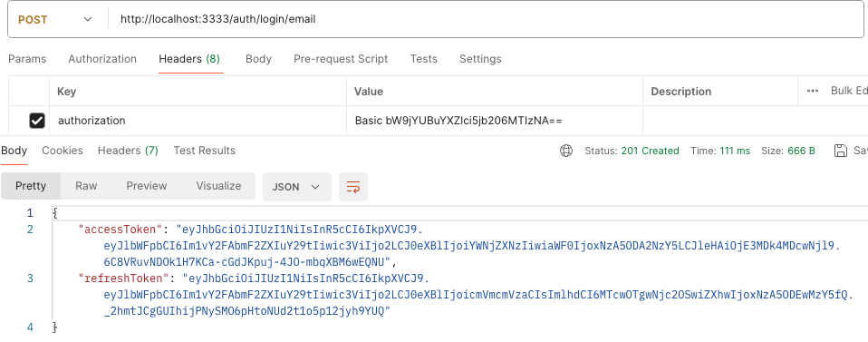Switch to Raw response view
Viewport: 868px width, 342px height.
(x=86, y=186)
